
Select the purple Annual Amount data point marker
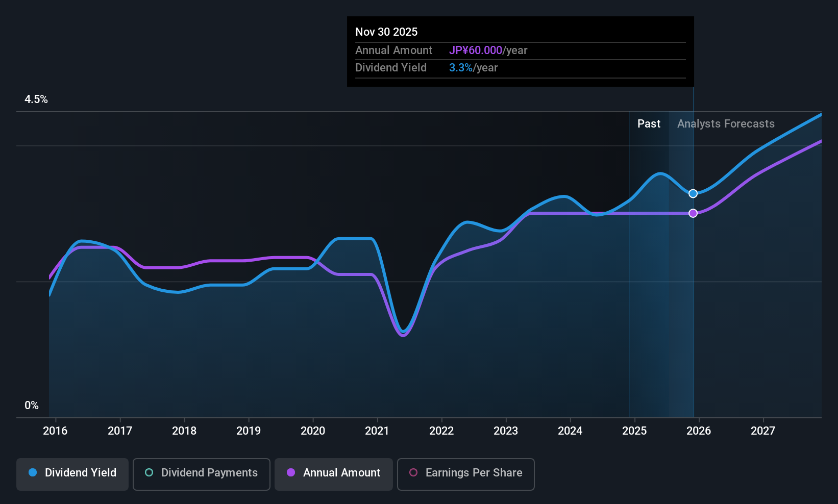click(693, 213)
